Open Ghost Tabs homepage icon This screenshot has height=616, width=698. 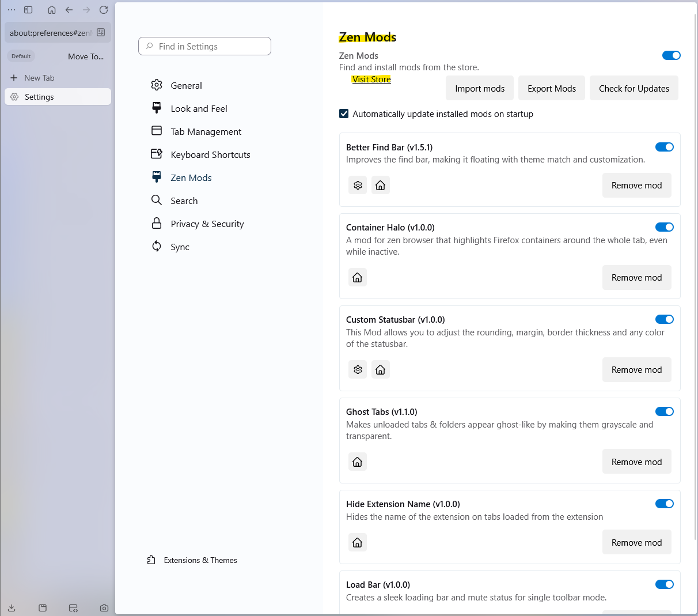click(x=358, y=462)
